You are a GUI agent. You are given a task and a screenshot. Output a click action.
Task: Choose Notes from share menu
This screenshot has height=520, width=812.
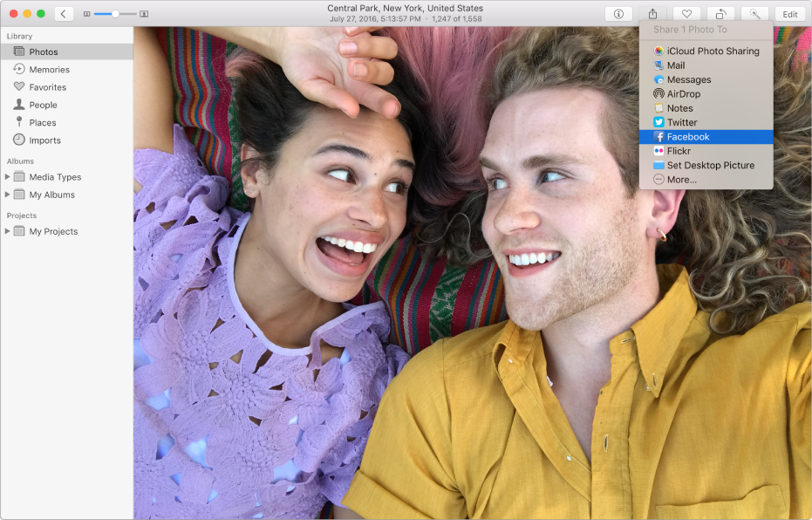click(x=706, y=107)
